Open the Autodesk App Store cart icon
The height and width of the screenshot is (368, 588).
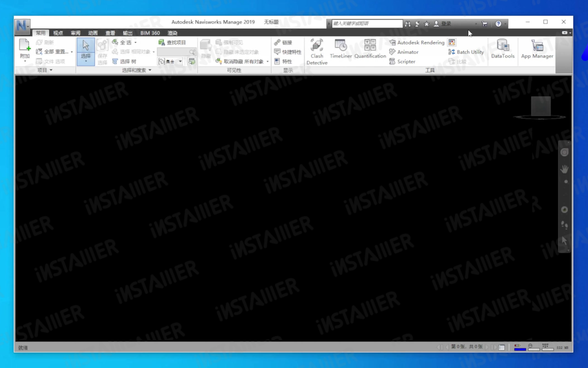(x=485, y=23)
